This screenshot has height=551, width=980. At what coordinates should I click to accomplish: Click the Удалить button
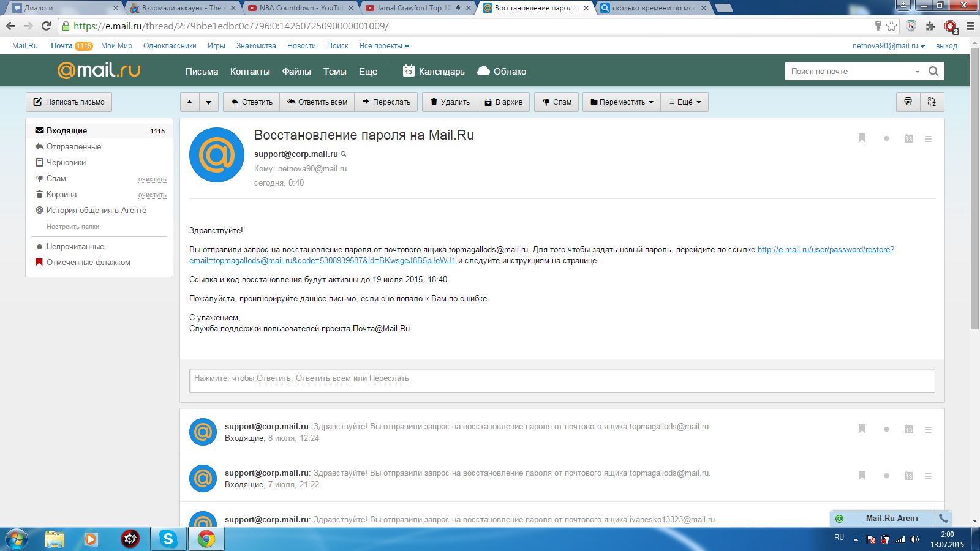click(x=450, y=102)
